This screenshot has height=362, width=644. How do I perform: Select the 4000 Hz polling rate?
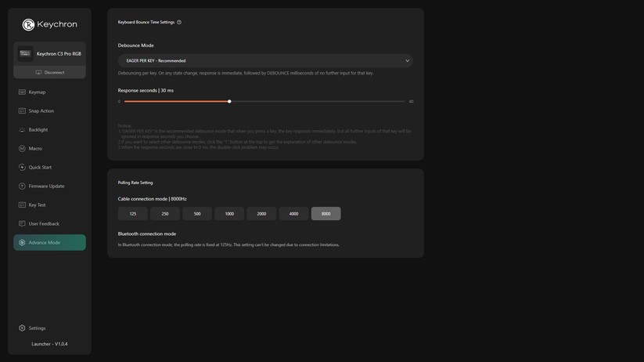point(293,214)
